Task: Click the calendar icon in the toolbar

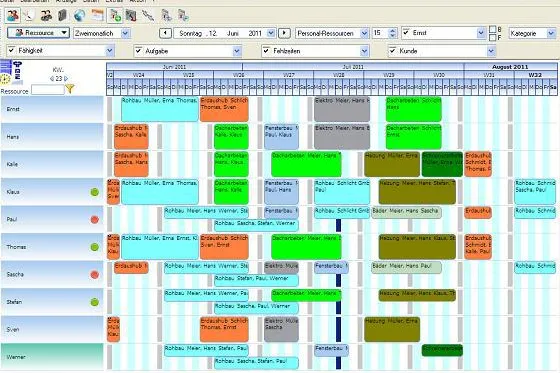Action: pyautogui.click(x=97, y=15)
